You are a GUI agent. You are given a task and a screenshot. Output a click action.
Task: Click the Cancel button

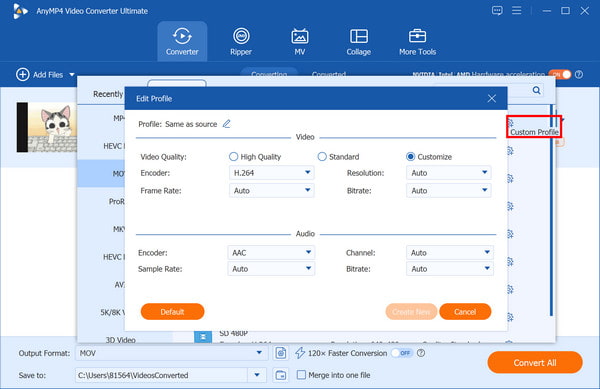[465, 311]
